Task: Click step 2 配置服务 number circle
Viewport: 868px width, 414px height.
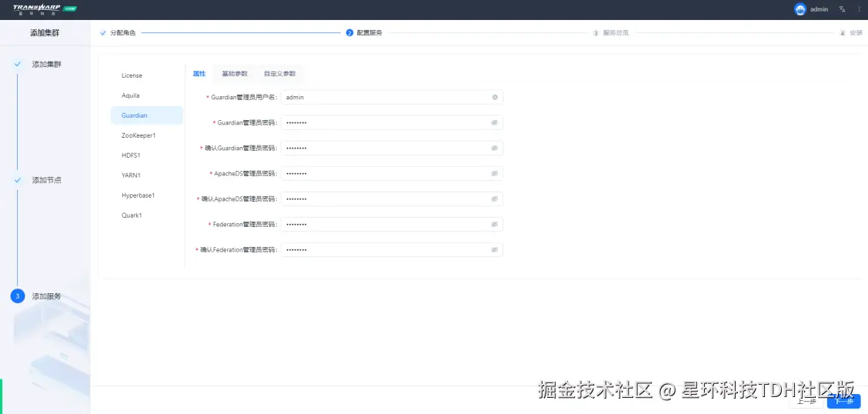Action: pyautogui.click(x=349, y=32)
